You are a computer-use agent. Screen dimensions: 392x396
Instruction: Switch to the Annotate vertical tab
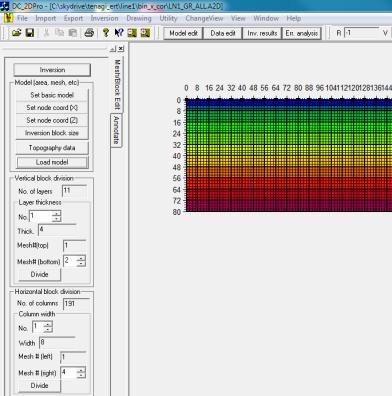tap(116, 130)
